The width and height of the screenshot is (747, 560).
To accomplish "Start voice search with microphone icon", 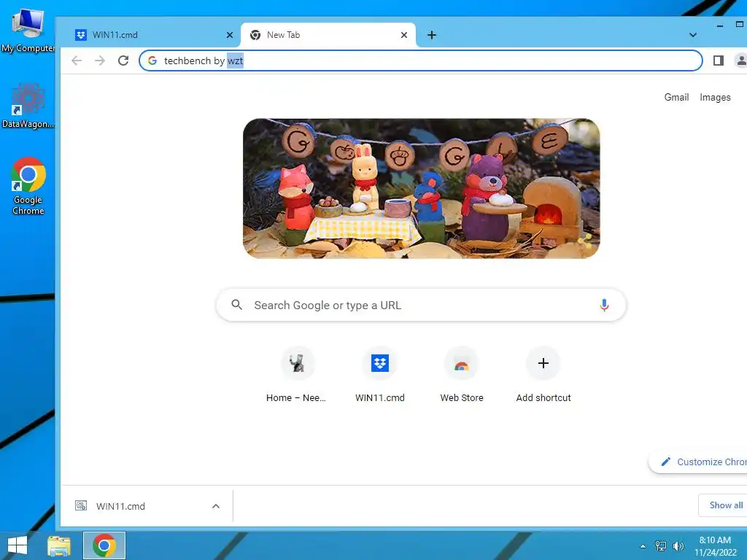I will 604,305.
